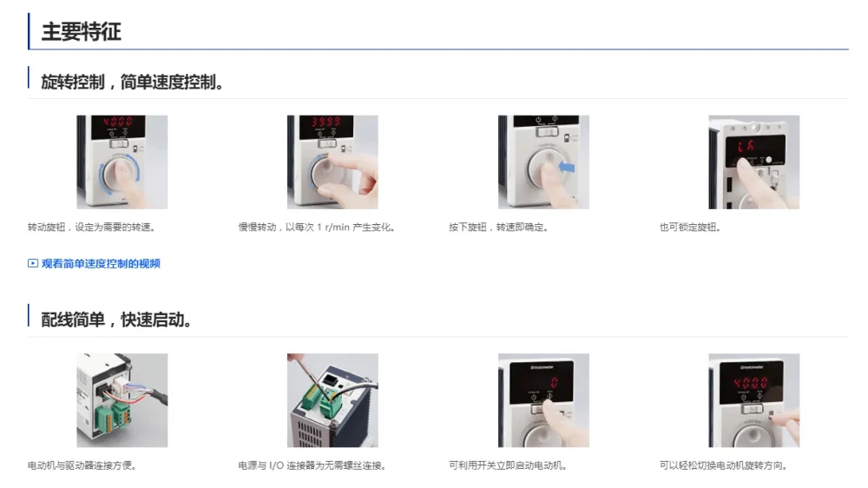Image resolution: width=868 pixels, height=488 pixels.
Task: Click the caption 转动旋钮，设定为需要的转速
Action: 91,228
